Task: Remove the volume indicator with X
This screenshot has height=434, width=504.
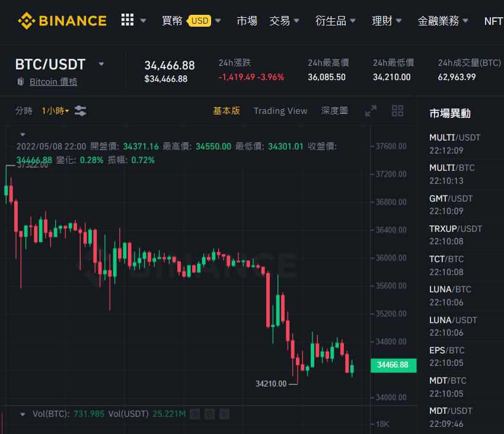Action: tap(224, 414)
